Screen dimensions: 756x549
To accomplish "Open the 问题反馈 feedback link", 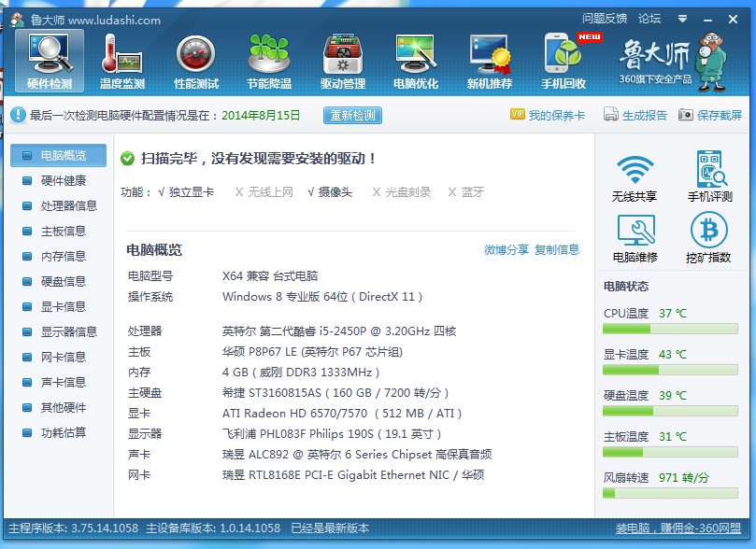I will [x=604, y=19].
